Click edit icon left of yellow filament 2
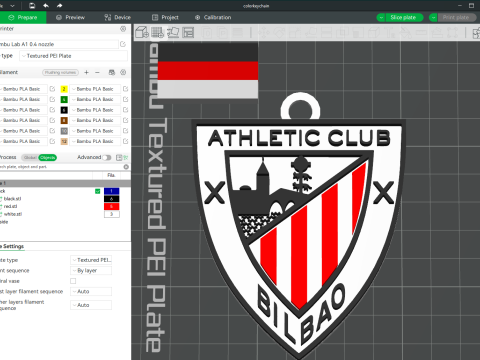 (x=52, y=89)
